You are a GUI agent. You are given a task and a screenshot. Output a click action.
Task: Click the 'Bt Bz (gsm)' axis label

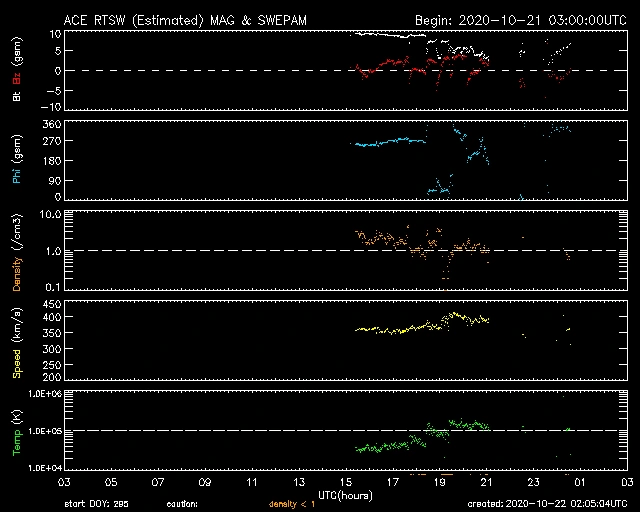point(17,69)
